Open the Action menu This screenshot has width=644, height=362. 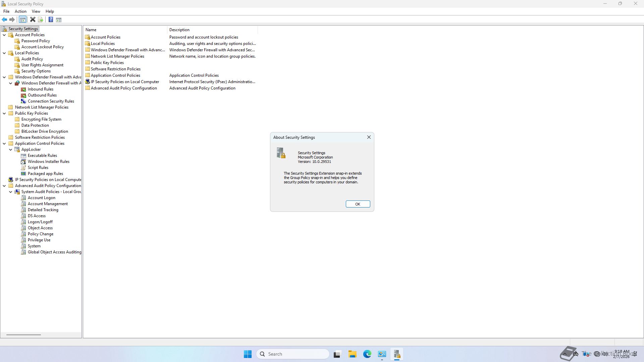tap(20, 11)
